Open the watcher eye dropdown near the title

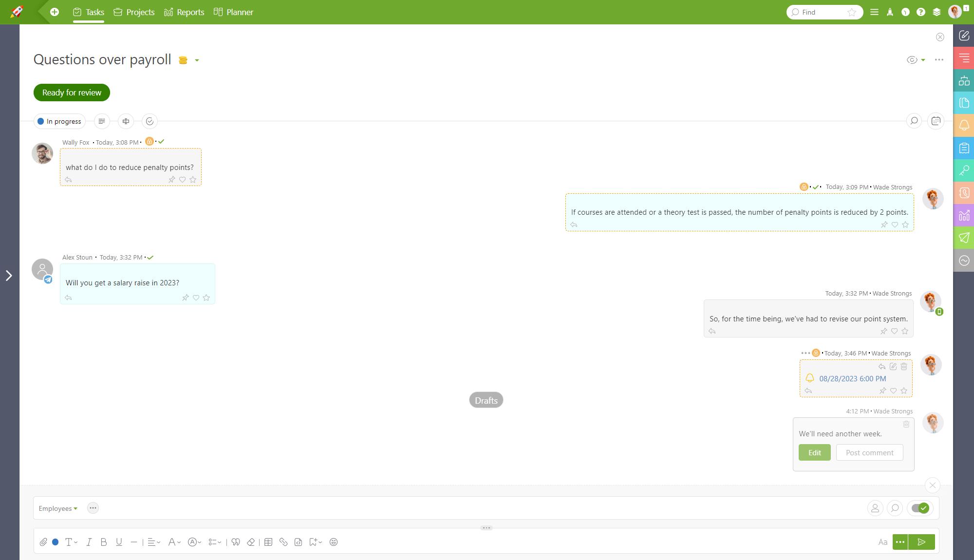916,60
